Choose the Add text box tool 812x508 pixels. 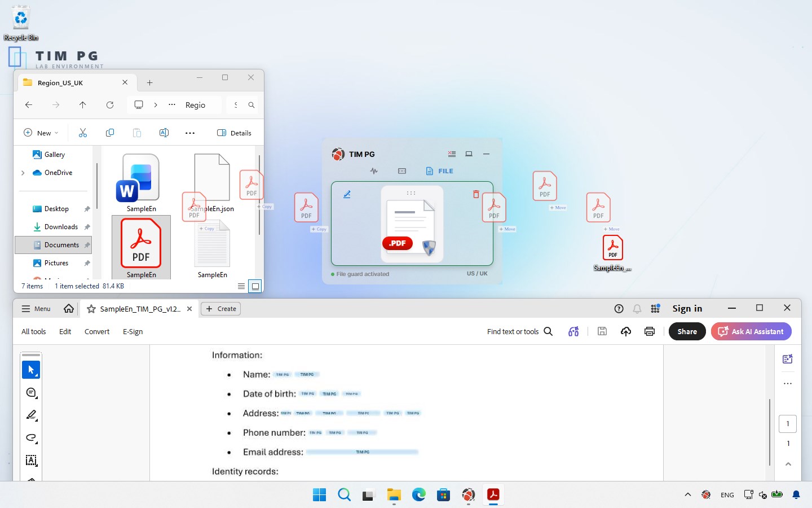[x=31, y=460]
